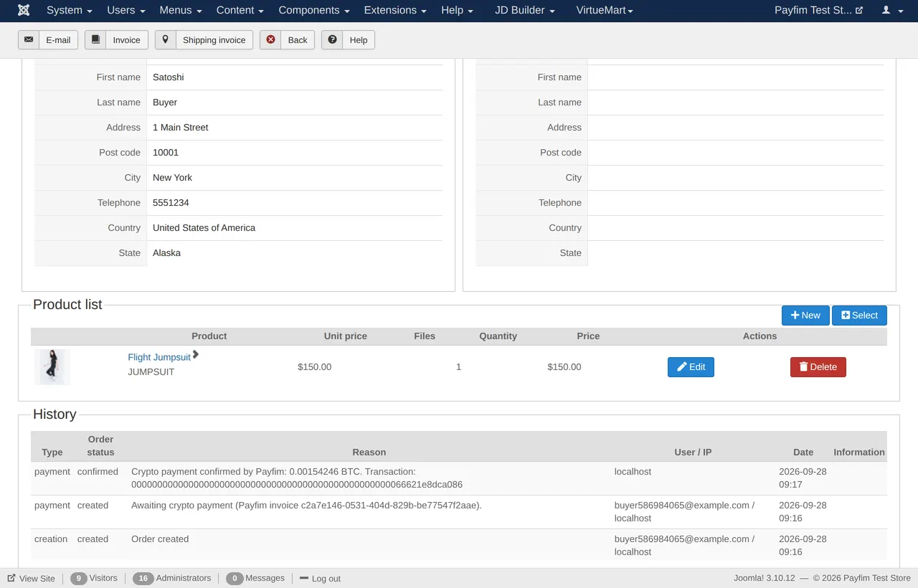The width and height of the screenshot is (918, 588).
Task: Select the telephone value 5551234
Action: tap(171, 203)
